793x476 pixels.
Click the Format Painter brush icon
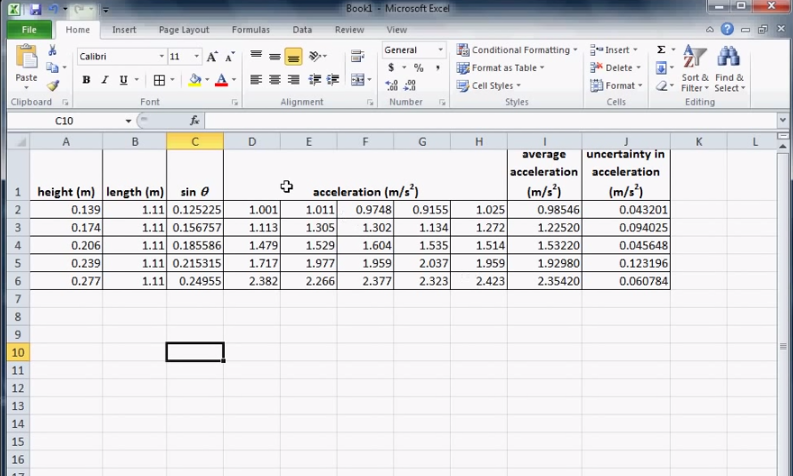coord(53,86)
